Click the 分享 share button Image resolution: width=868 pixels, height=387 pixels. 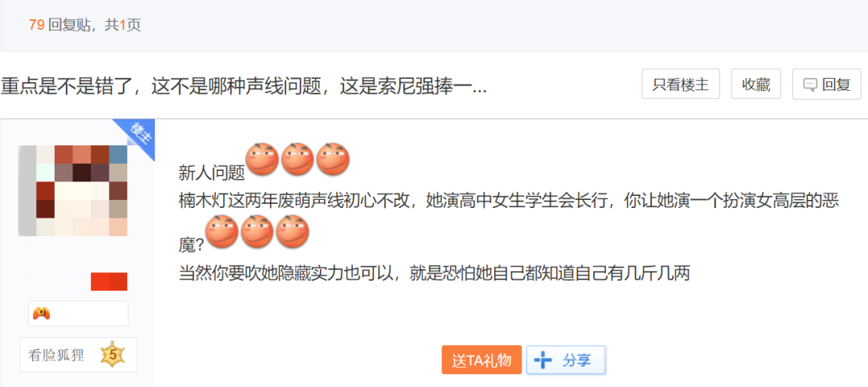[566, 361]
